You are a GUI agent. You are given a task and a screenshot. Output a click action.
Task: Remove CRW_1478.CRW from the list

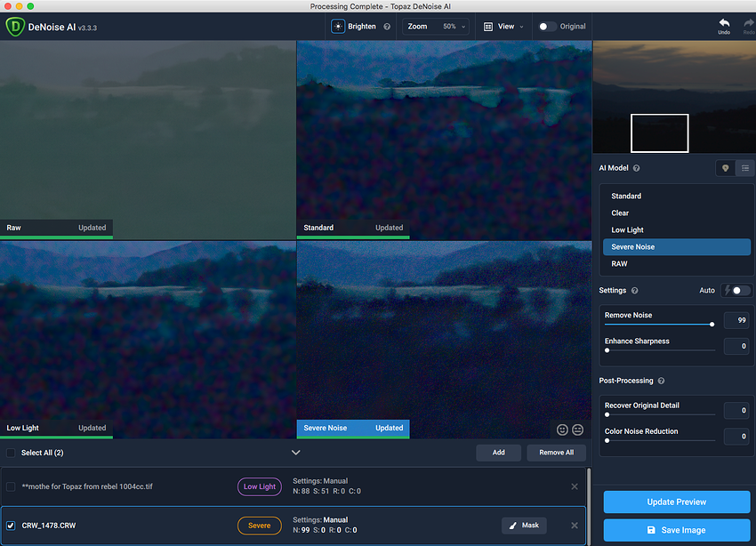(x=575, y=526)
